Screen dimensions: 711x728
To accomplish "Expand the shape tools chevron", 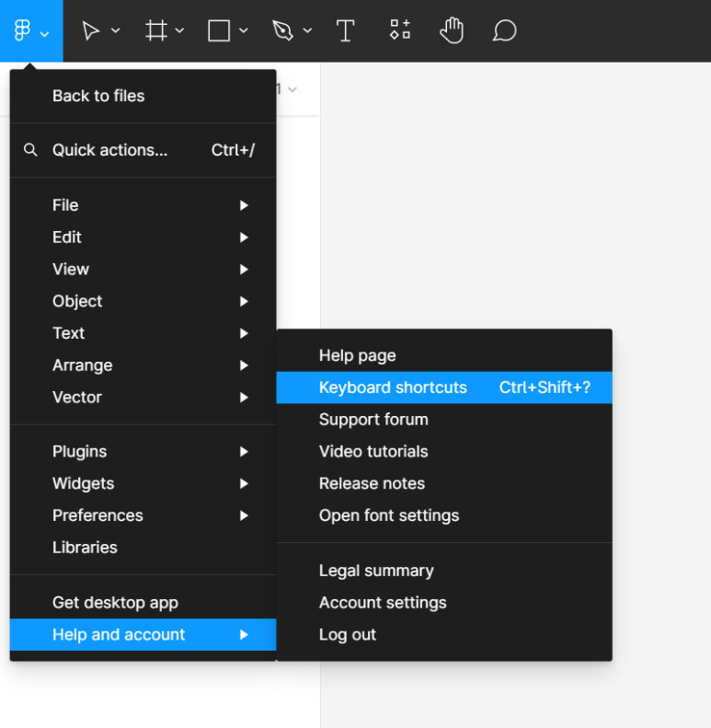I will click(243, 30).
